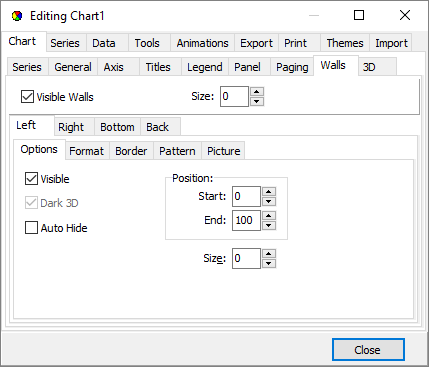
Task: Click the Position End input field
Action: 246,220
